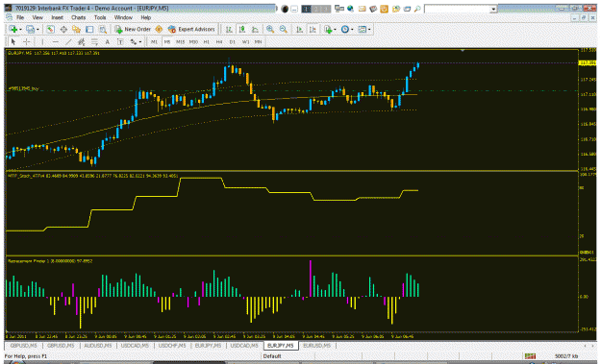Click the Default profile status bar entry
The width and height of the screenshot is (601, 364).
click(x=272, y=356)
